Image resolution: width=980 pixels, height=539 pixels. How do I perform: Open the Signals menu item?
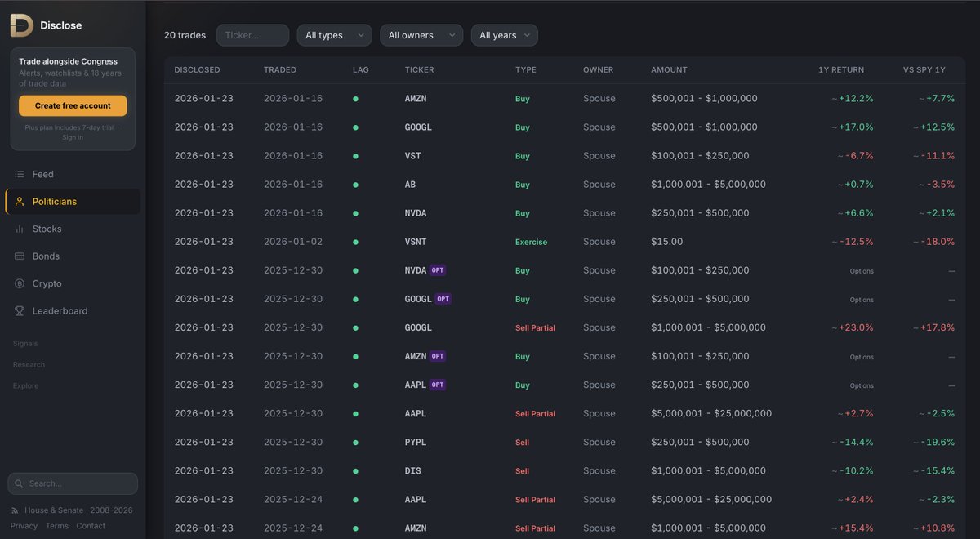25,344
